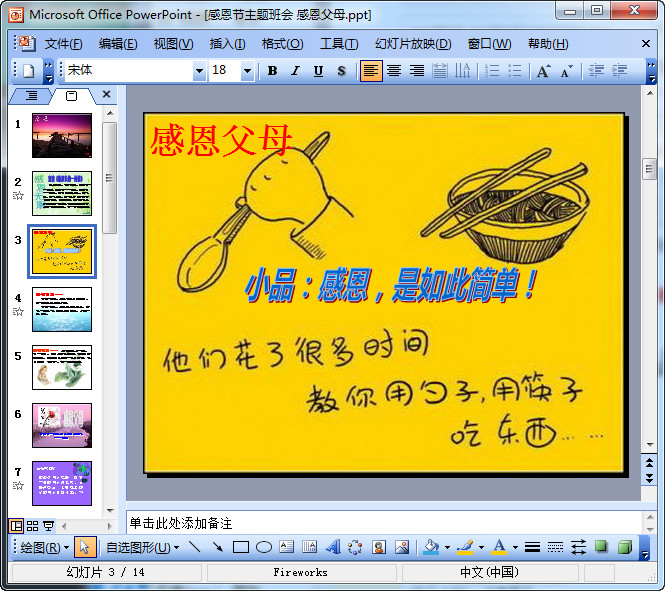Screen dimensions: 665x591
Task: Decrease font size with small A icon
Action: point(566,71)
